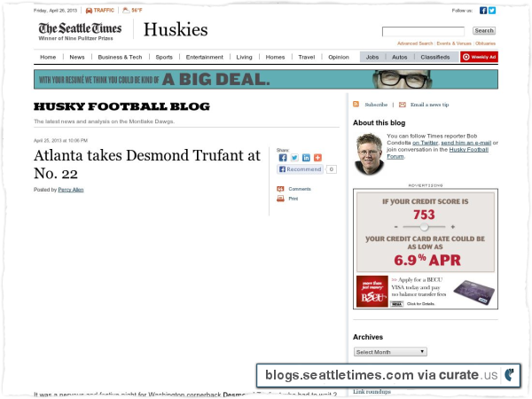Click the Email a news tip envelope icon
The image size is (532, 399).
coord(402,105)
